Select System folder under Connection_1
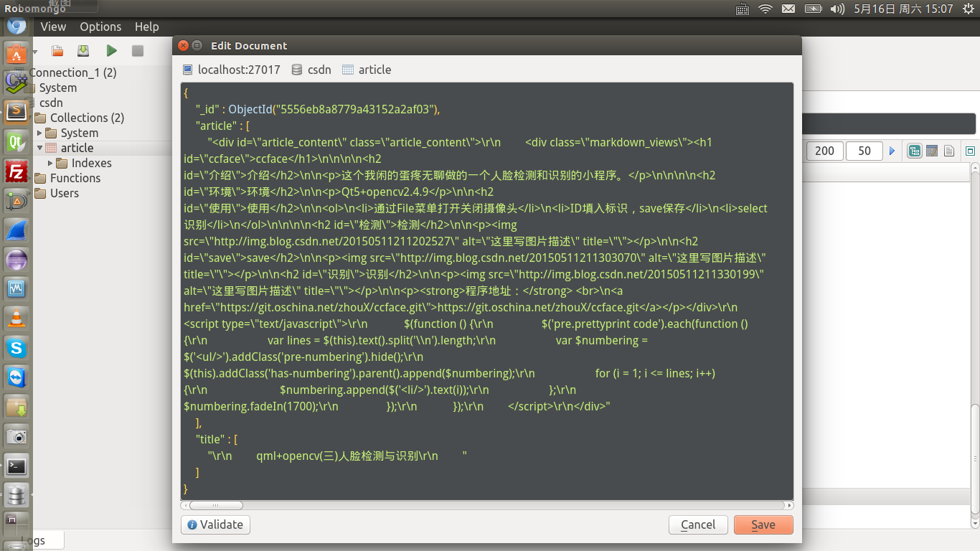The height and width of the screenshot is (551, 980). 58,88
